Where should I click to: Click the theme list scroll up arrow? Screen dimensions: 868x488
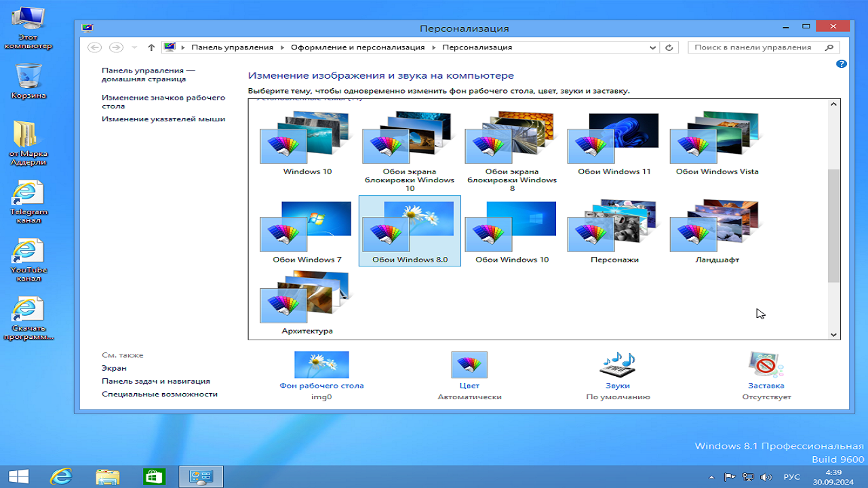pyautogui.click(x=834, y=104)
